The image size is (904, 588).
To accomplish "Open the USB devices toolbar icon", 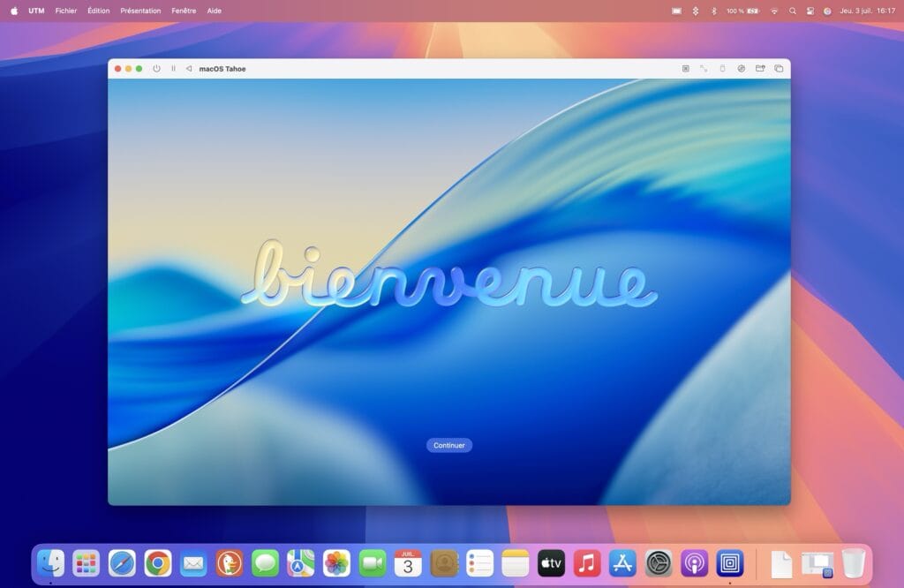I will click(x=722, y=69).
